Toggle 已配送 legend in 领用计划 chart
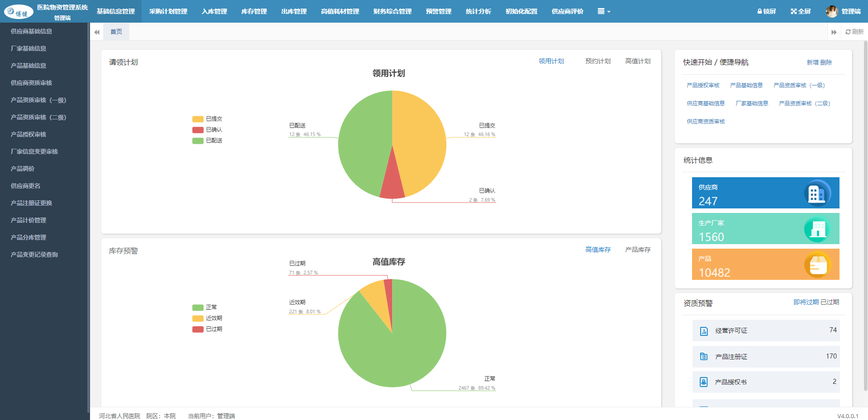 (x=207, y=141)
